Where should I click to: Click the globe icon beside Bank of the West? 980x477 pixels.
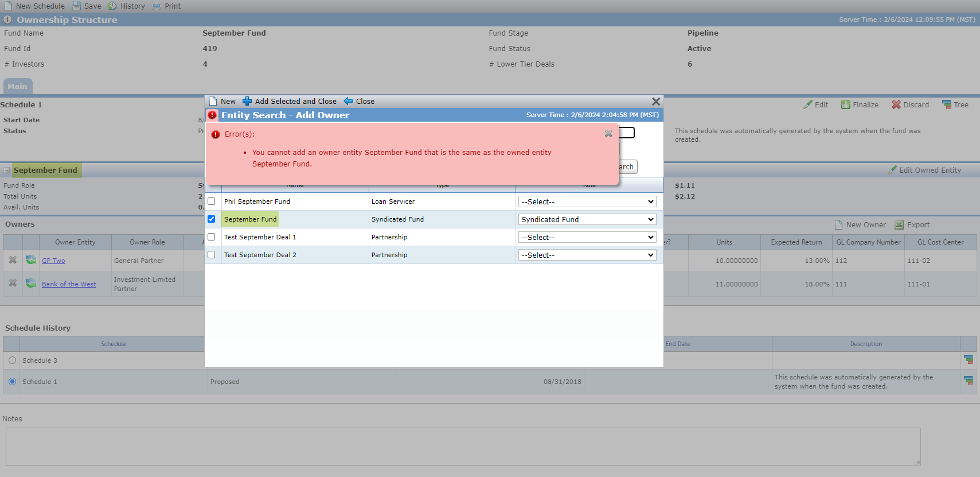click(31, 284)
